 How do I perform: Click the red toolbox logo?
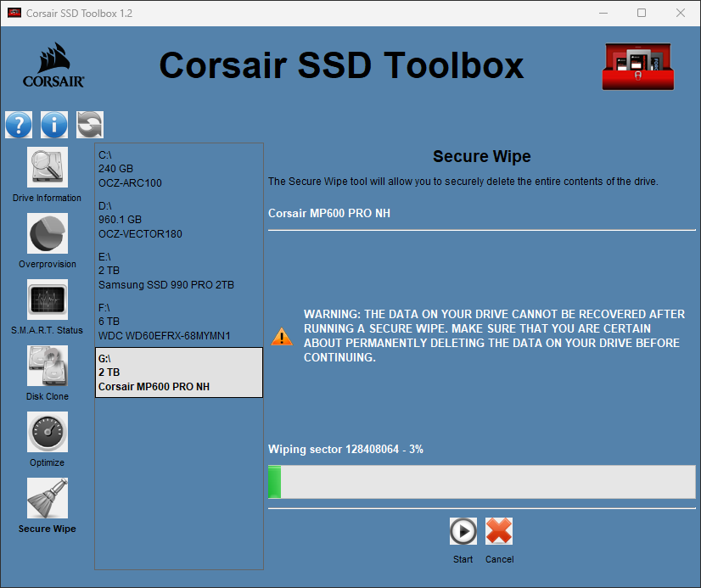click(x=637, y=66)
